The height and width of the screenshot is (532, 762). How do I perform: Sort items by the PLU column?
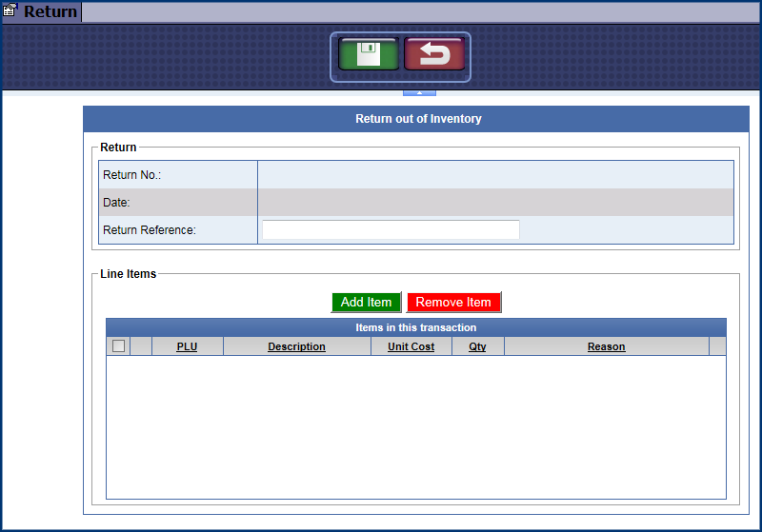187,346
